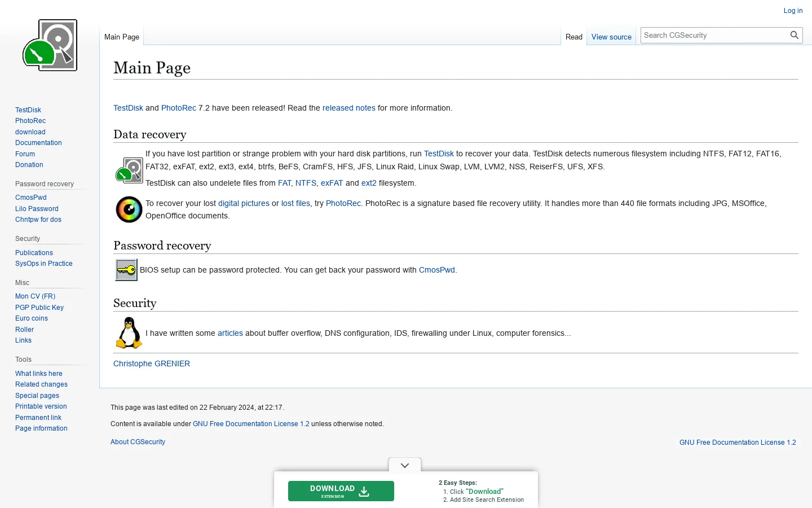Open the digital pictures link

[244, 203]
